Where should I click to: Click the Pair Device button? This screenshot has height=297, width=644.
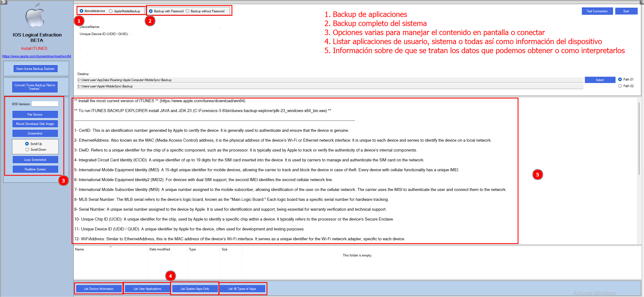tap(35, 115)
